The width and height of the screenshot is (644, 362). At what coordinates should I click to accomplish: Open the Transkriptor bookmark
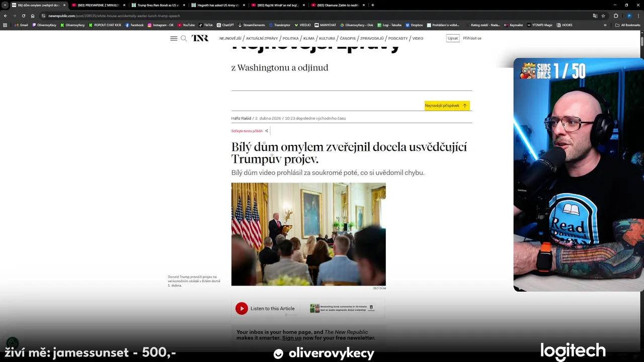pyautogui.click(x=280, y=25)
